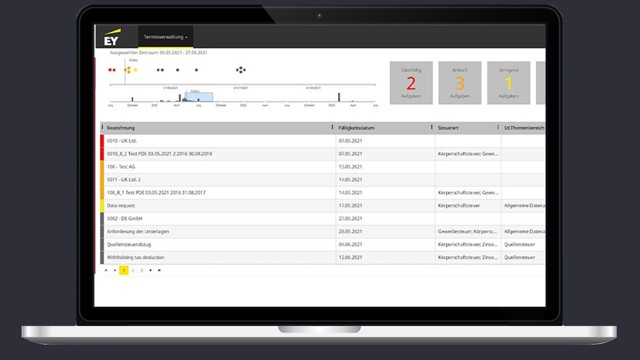
Task: Open the Fälligkeitsdatum column options menu
Action: [431, 127]
